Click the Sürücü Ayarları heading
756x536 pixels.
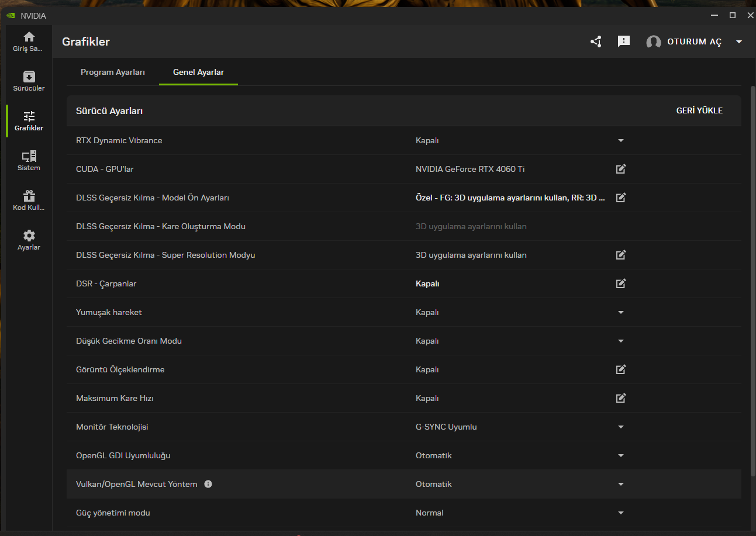pos(109,110)
